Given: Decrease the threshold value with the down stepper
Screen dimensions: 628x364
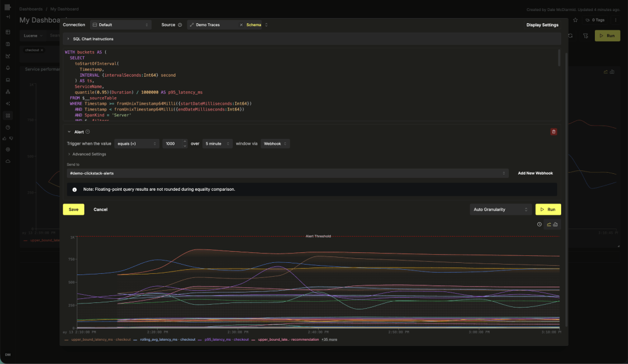Looking at the screenshot, I should tap(185, 146).
